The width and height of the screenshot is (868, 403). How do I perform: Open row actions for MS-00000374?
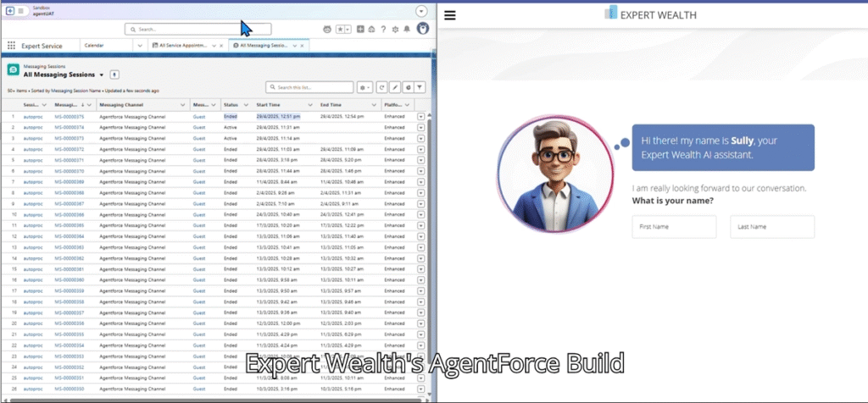pos(420,128)
